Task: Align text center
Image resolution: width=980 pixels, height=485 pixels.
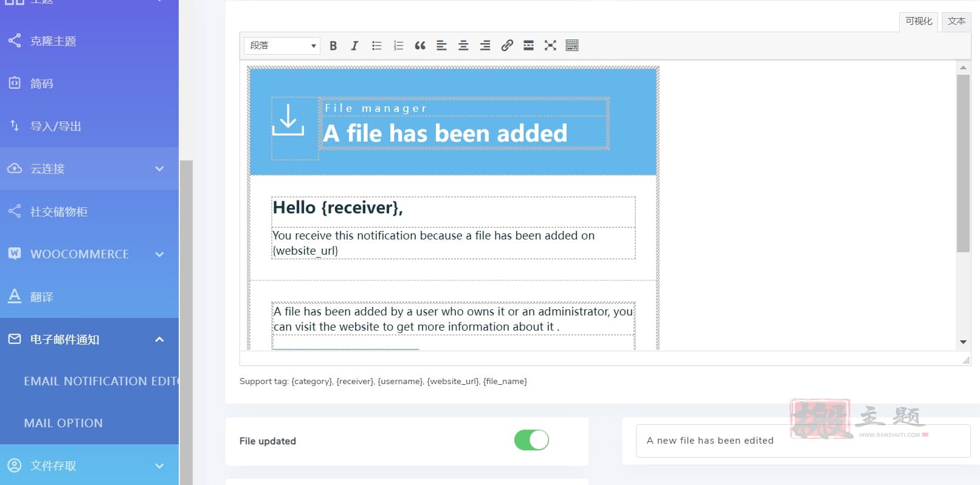Action: (x=463, y=46)
